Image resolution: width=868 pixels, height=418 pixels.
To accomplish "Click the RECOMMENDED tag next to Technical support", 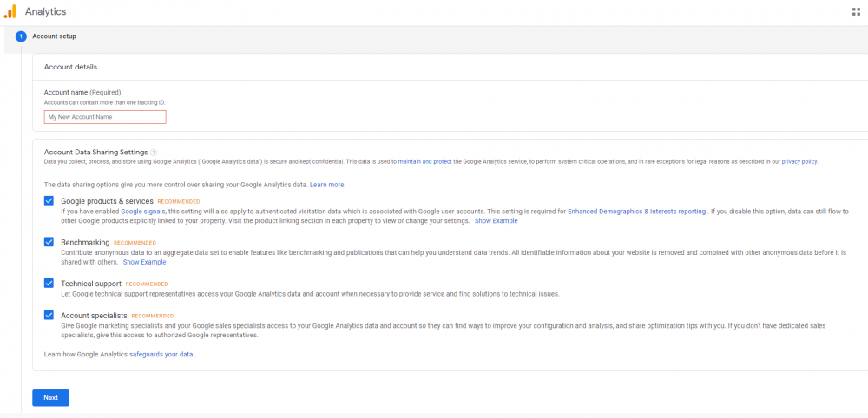I will 146,284.
